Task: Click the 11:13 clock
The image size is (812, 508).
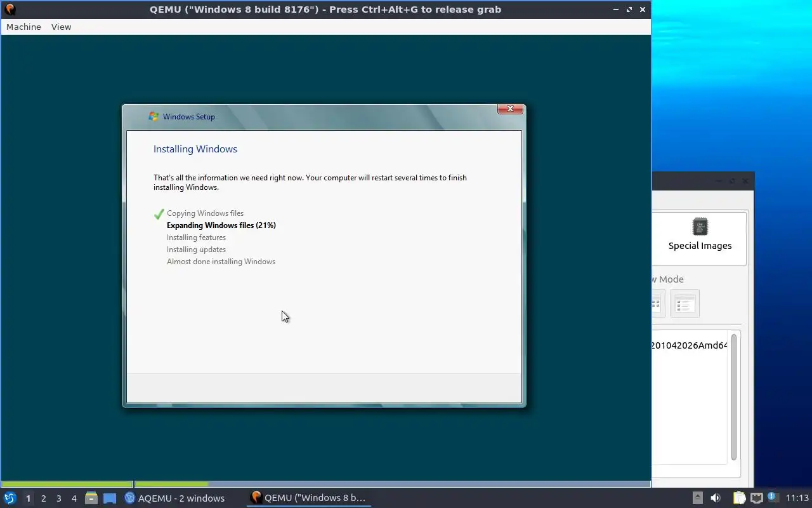Action: (x=797, y=498)
